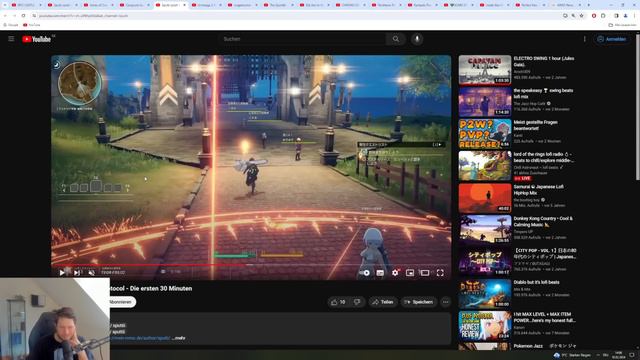The height and width of the screenshot is (360, 640).
Task: Open more actions beside Speichern
Action: (445, 302)
